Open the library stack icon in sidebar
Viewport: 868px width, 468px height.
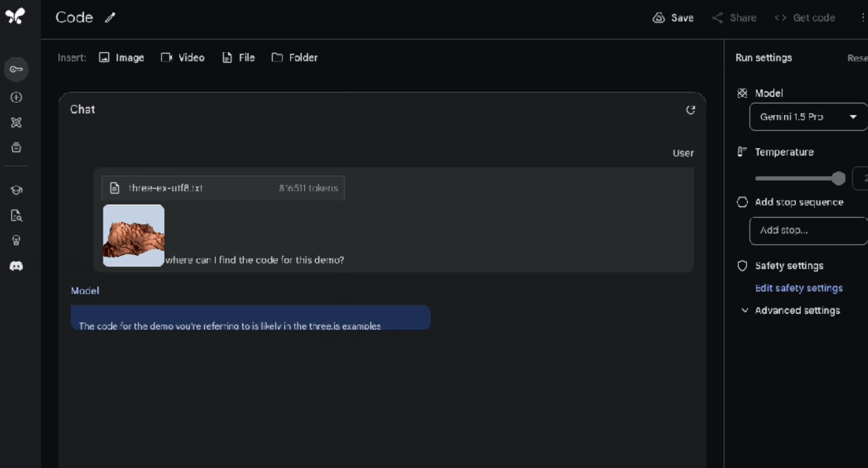click(16, 147)
